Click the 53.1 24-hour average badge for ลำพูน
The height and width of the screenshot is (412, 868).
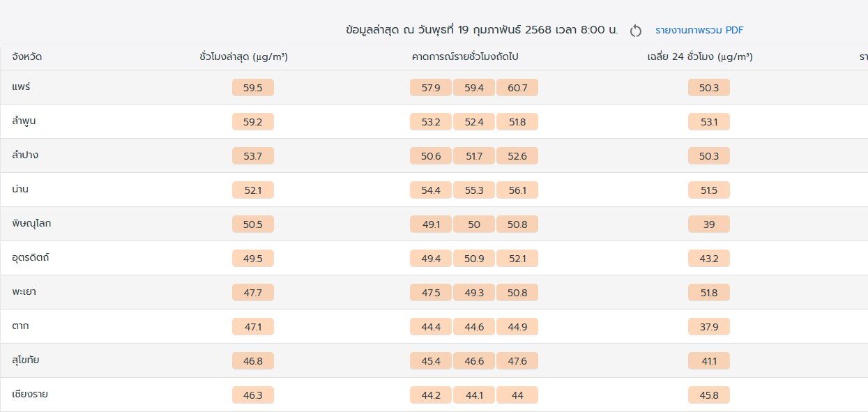[x=709, y=122]
